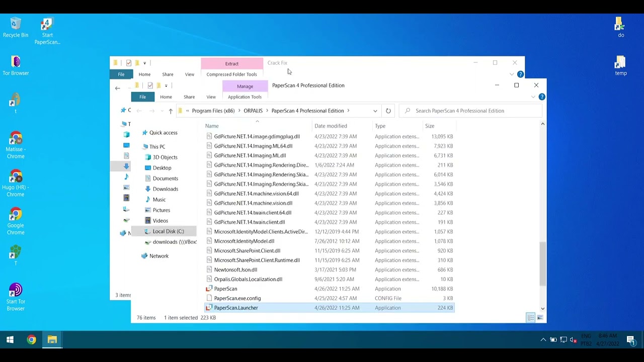This screenshot has width=644, height=362.
Task: Select Newtonsoft.Json.dll file
Action: pyautogui.click(x=330, y=269)
